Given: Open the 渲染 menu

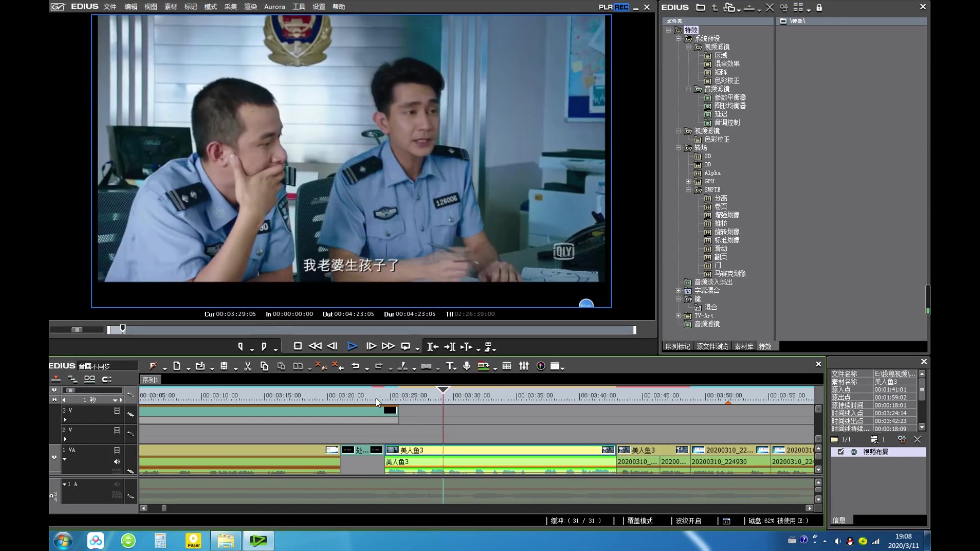Looking at the screenshot, I should click(x=251, y=7).
